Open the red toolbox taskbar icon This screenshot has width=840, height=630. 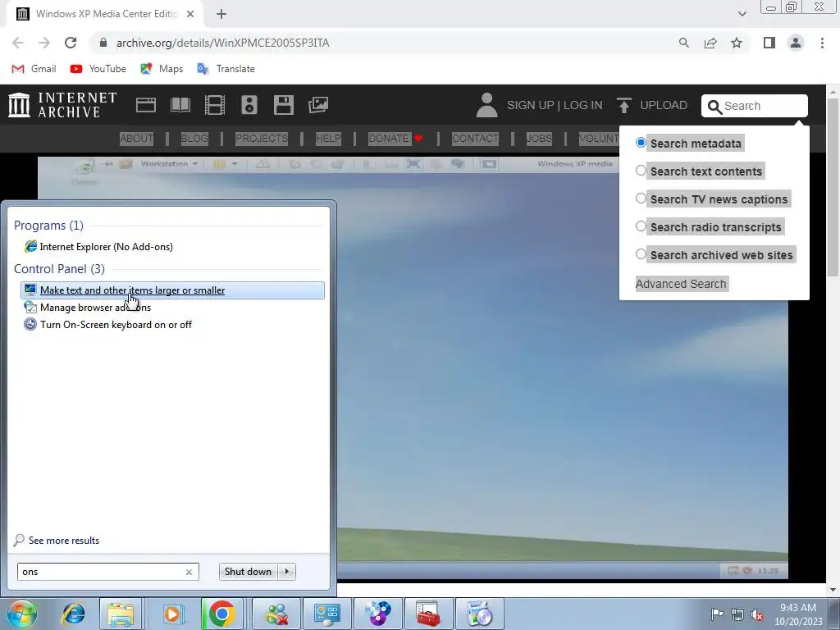pyautogui.click(x=428, y=614)
